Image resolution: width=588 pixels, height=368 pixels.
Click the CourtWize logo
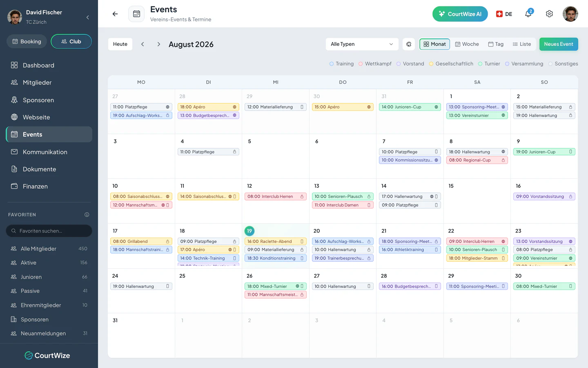(x=47, y=356)
